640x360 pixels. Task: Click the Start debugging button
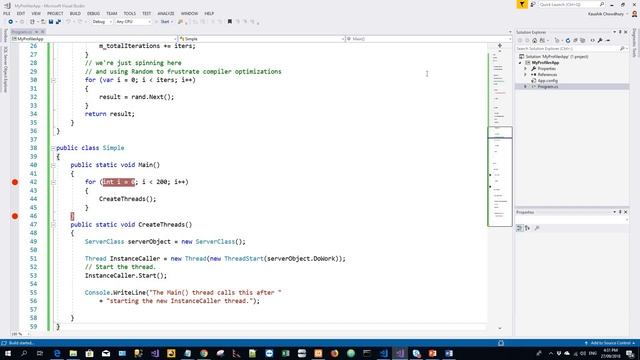click(164, 22)
